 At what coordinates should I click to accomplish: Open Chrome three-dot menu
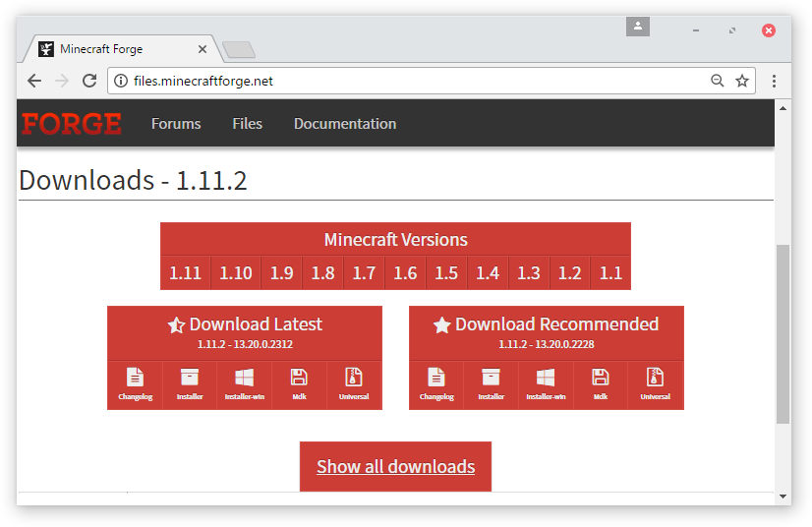(x=775, y=81)
